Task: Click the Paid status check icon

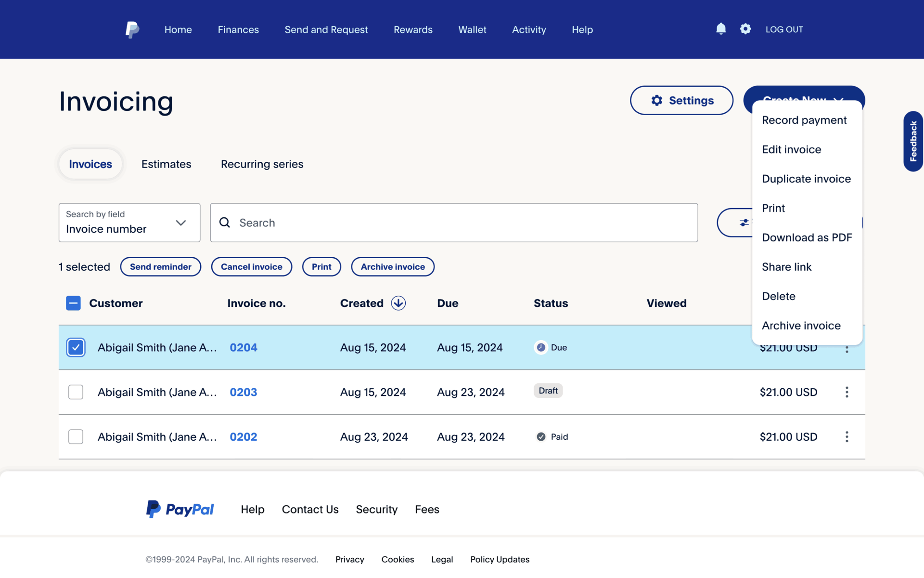Action: coord(541,437)
